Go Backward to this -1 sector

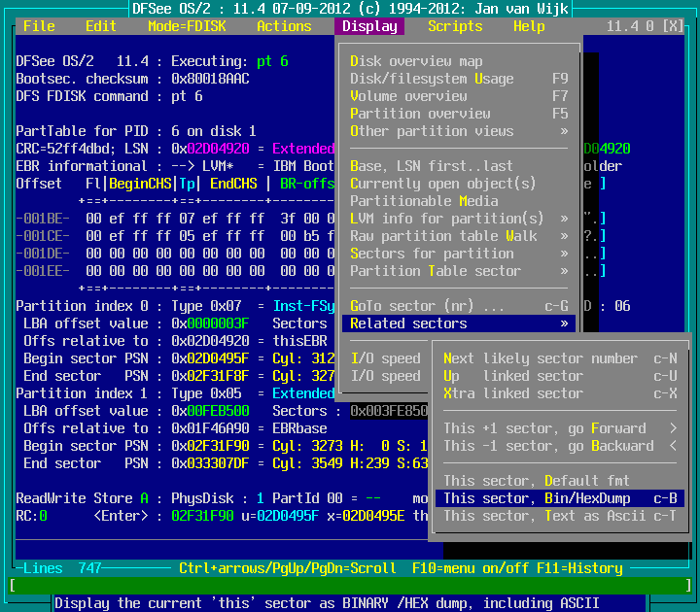tap(560, 446)
